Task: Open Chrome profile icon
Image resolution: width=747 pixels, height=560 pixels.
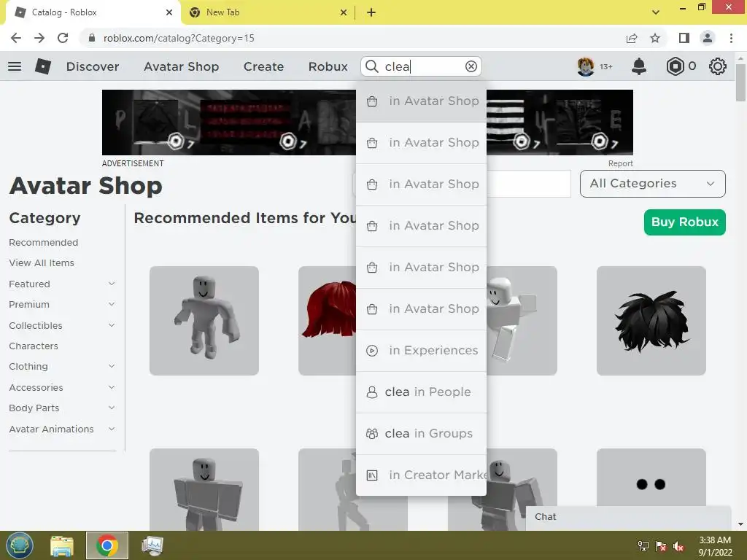Action: (708, 38)
